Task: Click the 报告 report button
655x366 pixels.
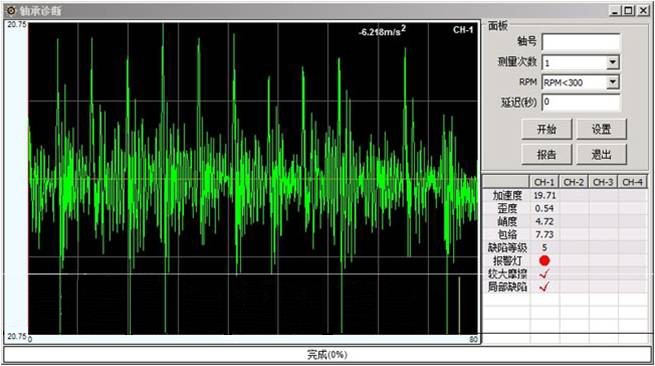Action: 546,155
